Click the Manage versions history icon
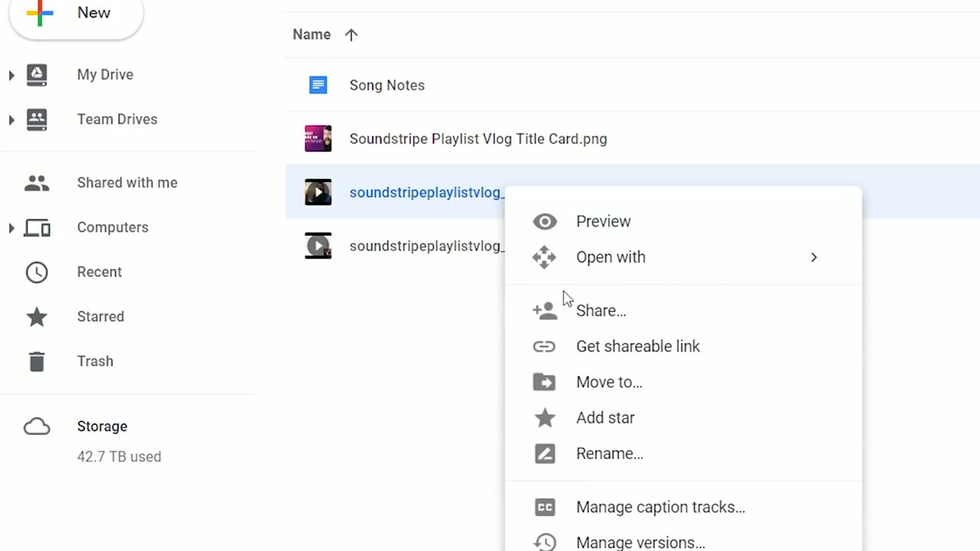This screenshot has width=980, height=551. tap(544, 542)
